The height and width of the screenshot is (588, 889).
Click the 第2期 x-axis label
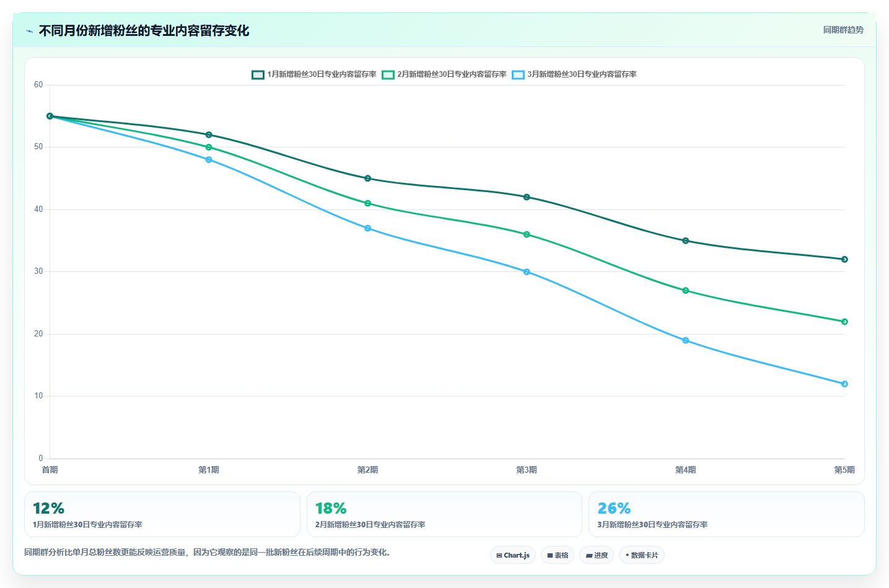368,470
